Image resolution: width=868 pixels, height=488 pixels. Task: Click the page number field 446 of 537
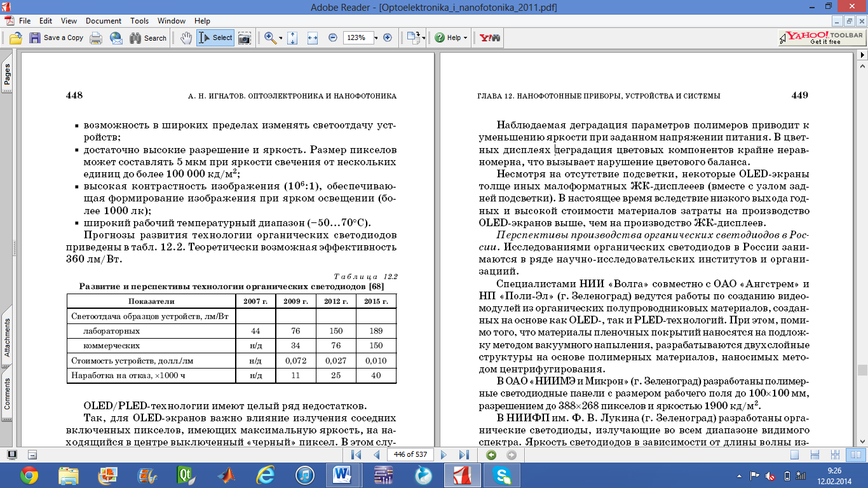point(410,455)
